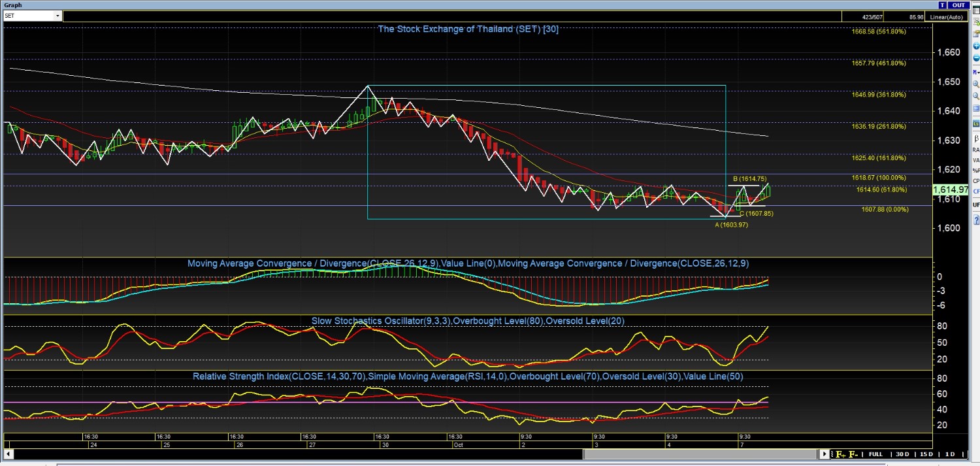Click the point label B (1614.75)

[750, 178]
